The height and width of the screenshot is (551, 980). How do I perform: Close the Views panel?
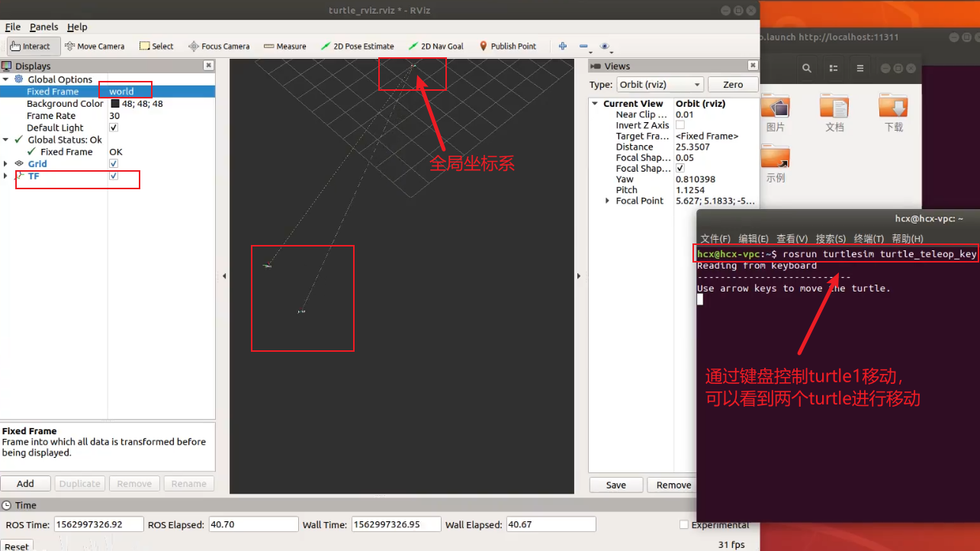point(753,66)
